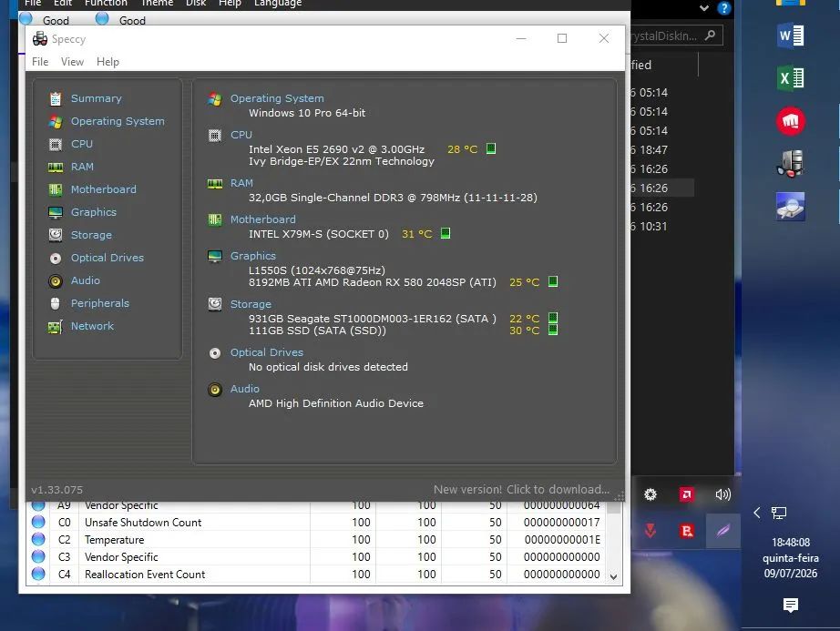840x631 pixels.
Task: Click the storage disk icon in summary panel
Action: coord(215,304)
